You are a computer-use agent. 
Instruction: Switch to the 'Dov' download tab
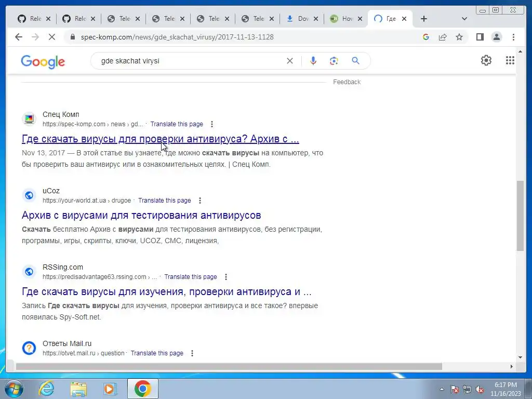pos(299,19)
